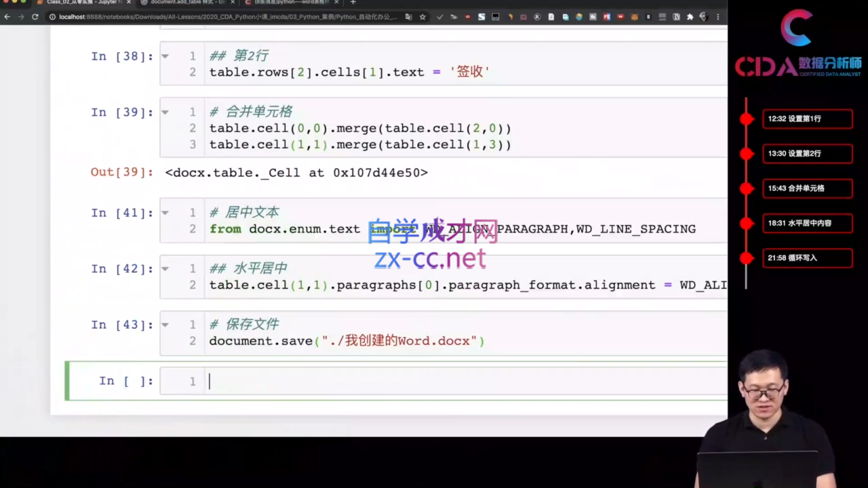Select Out[39] docx.table._Cell output text
The image size is (868, 488).
(x=296, y=173)
